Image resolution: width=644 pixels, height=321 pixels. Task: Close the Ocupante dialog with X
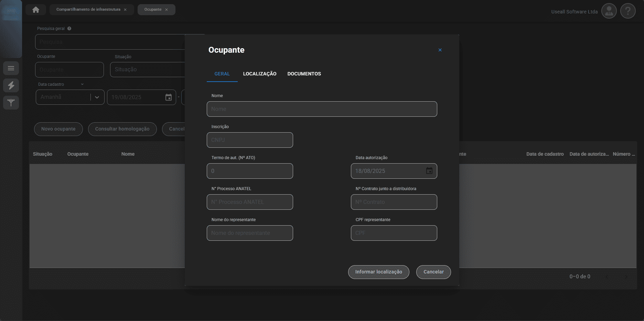point(440,50)
